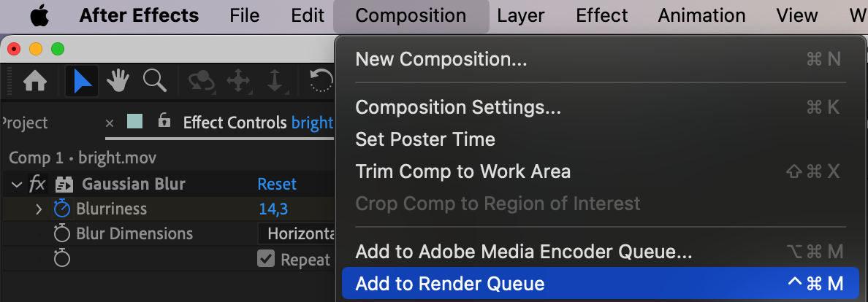This screenshot has height=302, width=868.
Task: Select the Orbit camera tool
Action: click(202, 82)
